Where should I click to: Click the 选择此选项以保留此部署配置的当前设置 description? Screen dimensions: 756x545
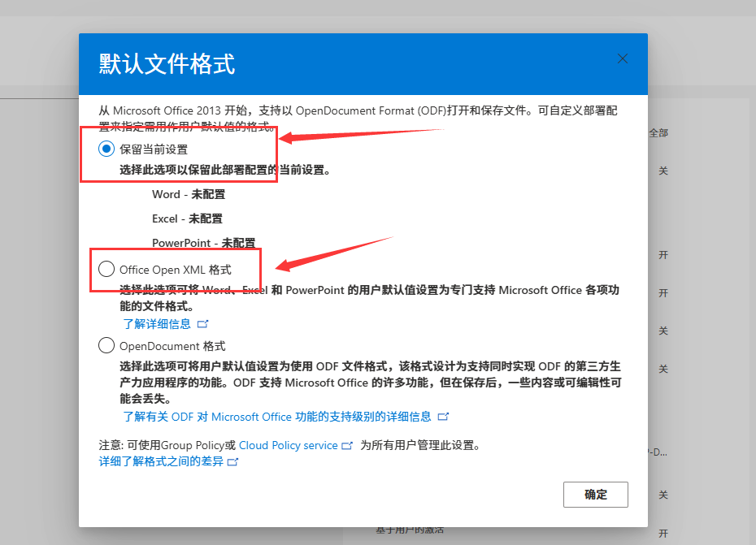(x=225, y=170)
